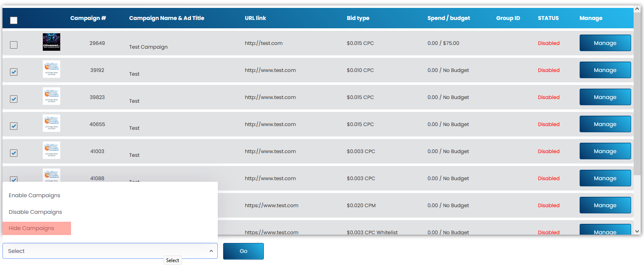Viewport: 644px width, 265px height.
Task: Click the $0.020 CPM bid cell
Action: click(x=361, y=206)
